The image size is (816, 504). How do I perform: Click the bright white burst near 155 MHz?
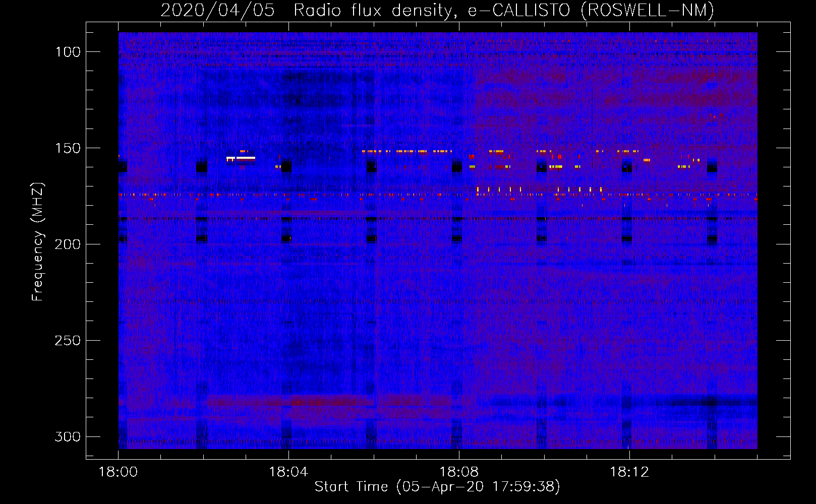pos(241,158)
